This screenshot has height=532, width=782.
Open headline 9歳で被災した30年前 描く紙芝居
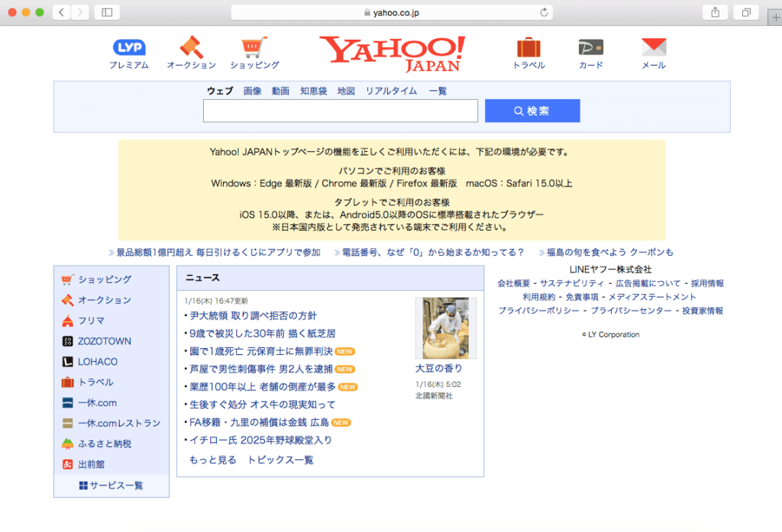[263, 334]
